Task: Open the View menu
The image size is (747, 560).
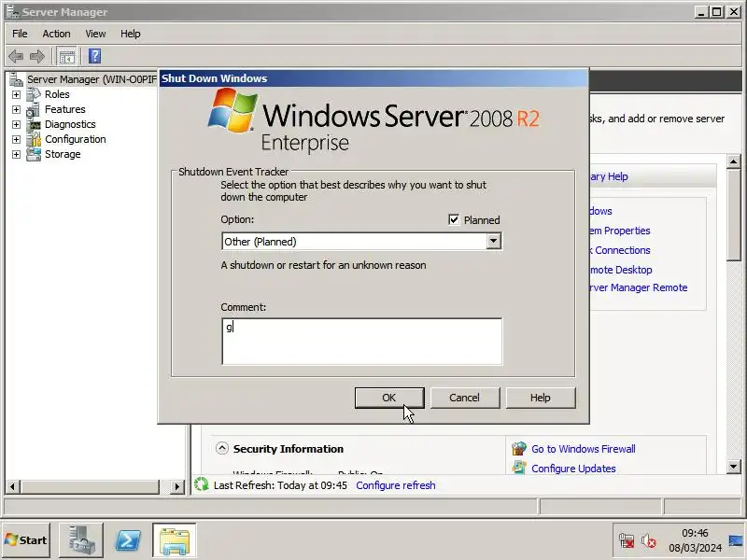Action: 95,34
